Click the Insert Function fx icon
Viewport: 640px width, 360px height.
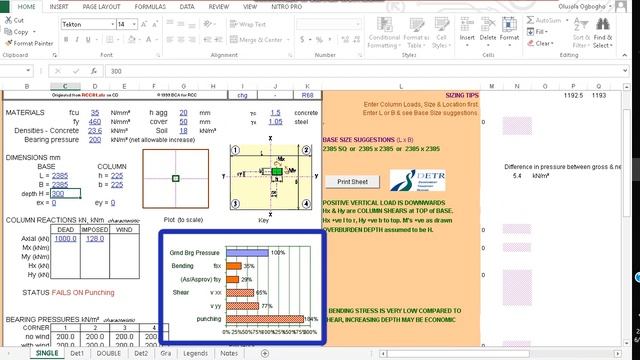pos(93,71)
